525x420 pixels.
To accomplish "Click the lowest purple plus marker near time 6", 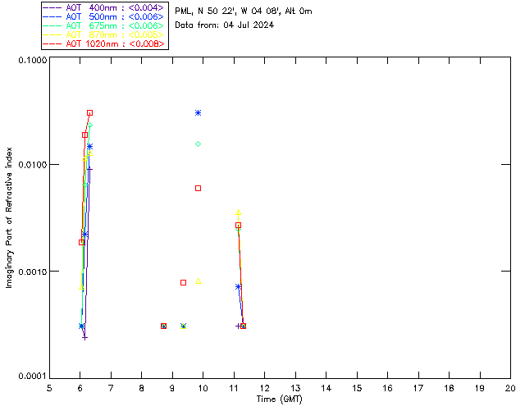I will [x=84, y=338].
